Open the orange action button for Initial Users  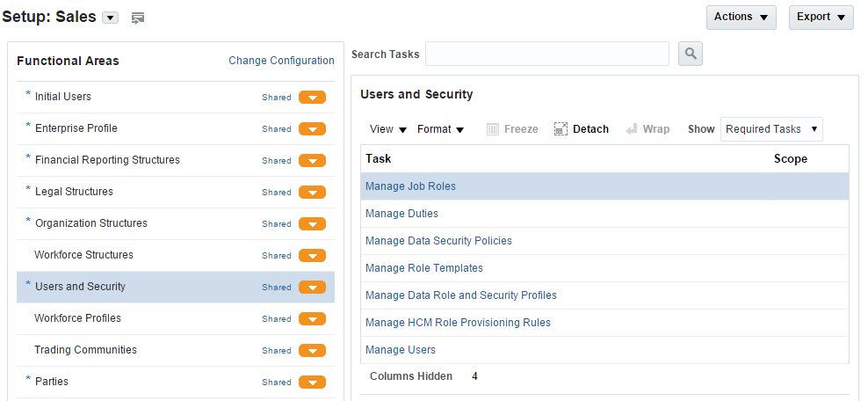point(312,98)
